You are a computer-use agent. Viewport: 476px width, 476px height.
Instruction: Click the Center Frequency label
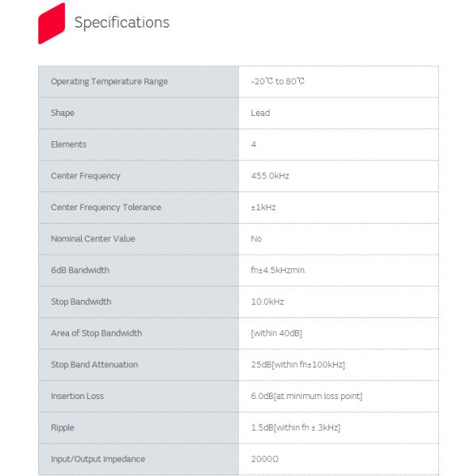point(86,176)
